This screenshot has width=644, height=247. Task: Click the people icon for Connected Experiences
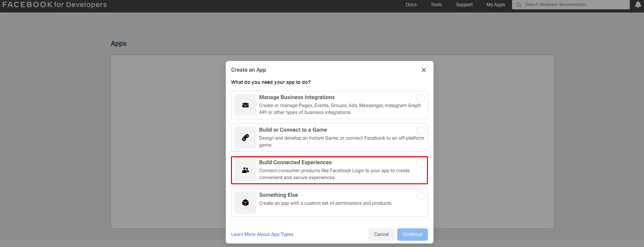pos(245,170)
